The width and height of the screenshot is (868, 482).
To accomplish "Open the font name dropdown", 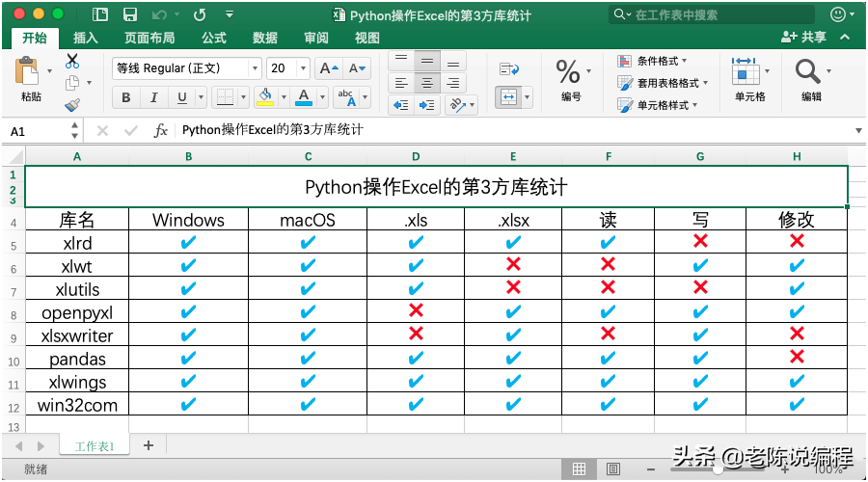I will tap(256, 69).
